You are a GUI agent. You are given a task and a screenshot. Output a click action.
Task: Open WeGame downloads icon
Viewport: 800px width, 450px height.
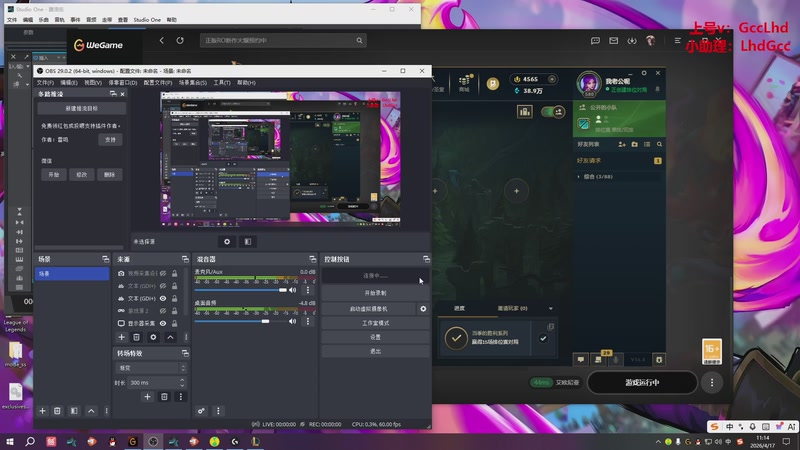[x=632, y=40]
